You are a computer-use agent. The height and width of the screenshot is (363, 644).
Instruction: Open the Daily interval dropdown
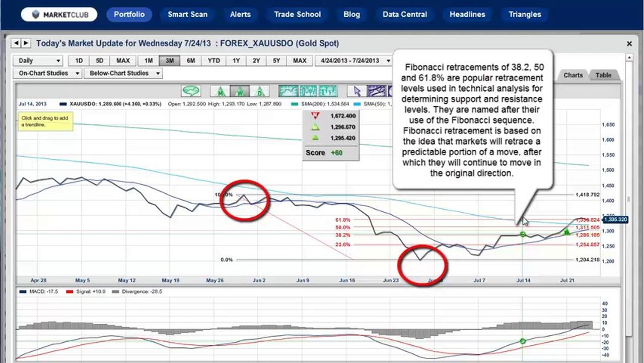pos(38,60)
